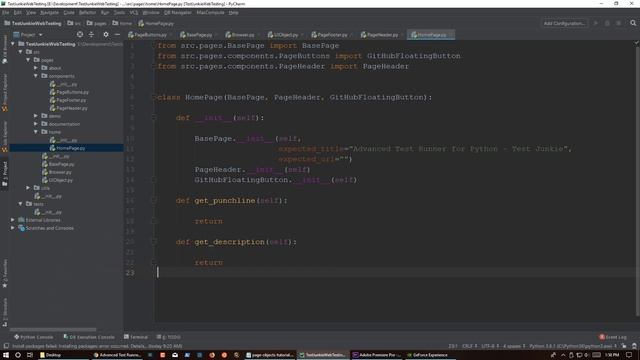Click the tool windows quick-access icon at bottom left

point(6,346)
